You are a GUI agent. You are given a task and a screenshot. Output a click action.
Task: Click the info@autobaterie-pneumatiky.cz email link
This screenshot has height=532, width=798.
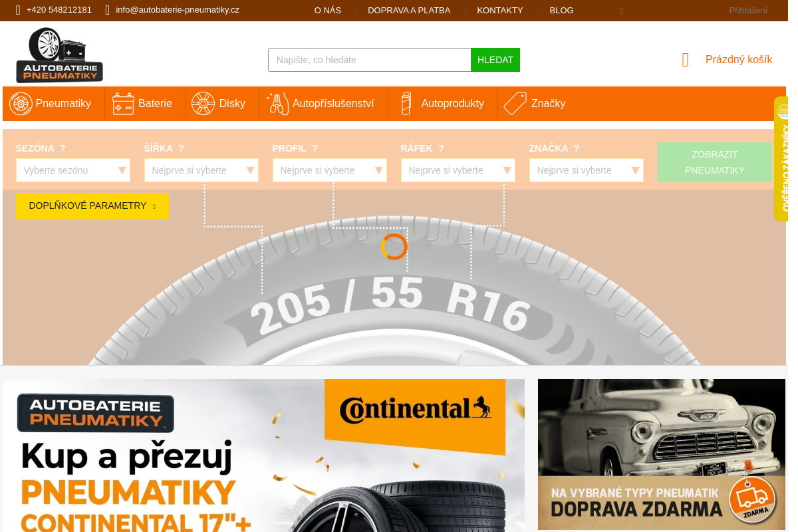point(178,10)
